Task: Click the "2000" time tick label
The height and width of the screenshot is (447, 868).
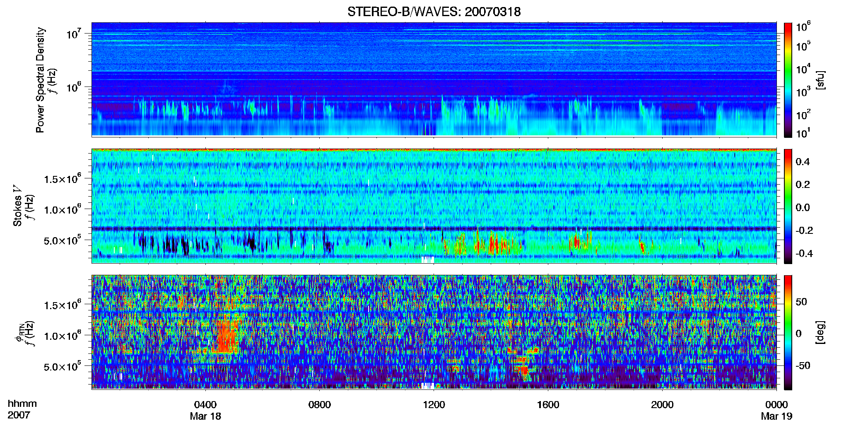Action: 662,405
